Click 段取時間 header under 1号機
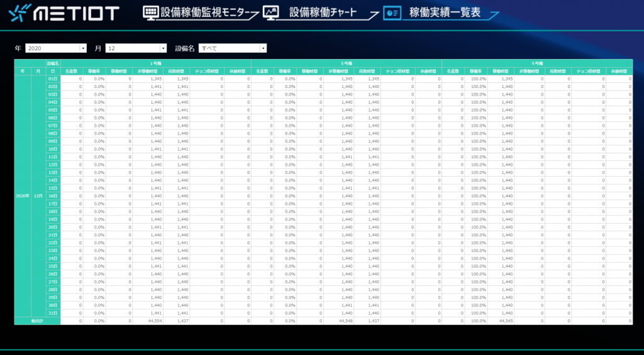Screen dimensions: 644x355 pyautogui.click(x=176, y=71)
